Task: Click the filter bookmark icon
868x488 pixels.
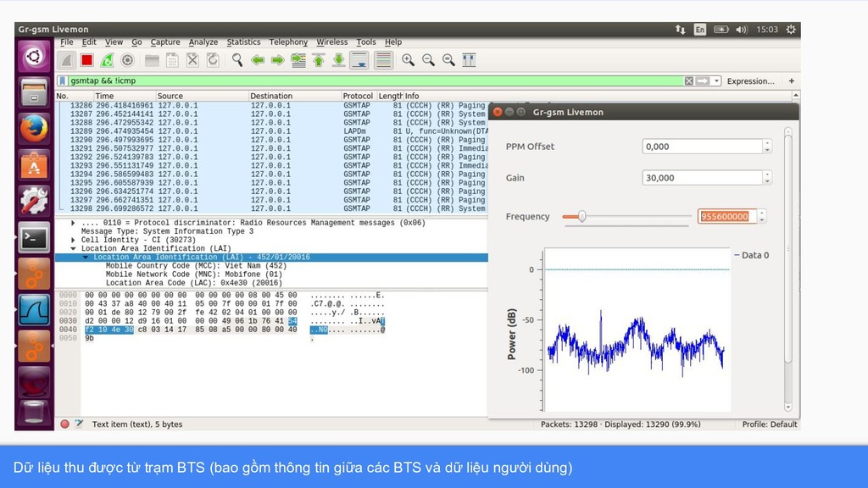Action: click(x=63, y=80)
